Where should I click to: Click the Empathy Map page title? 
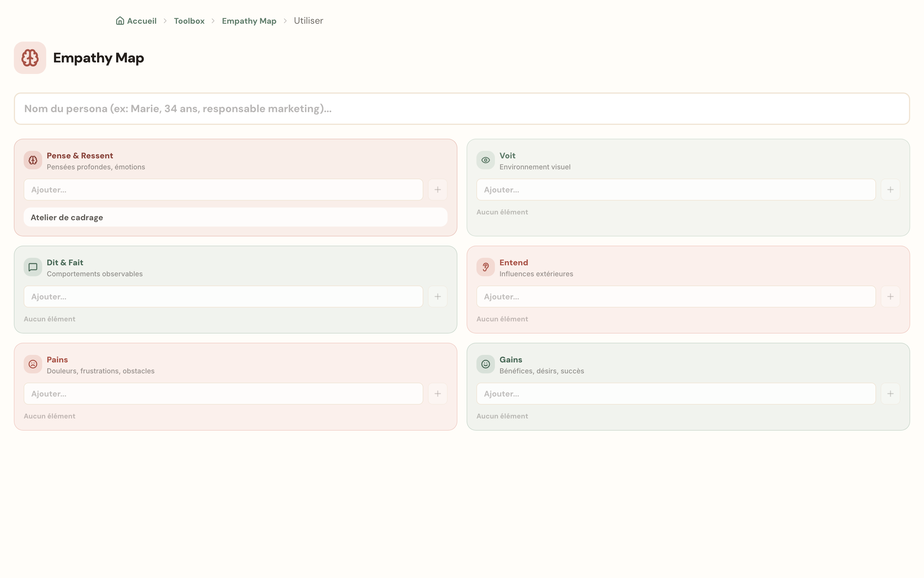(x=98, y=58)
